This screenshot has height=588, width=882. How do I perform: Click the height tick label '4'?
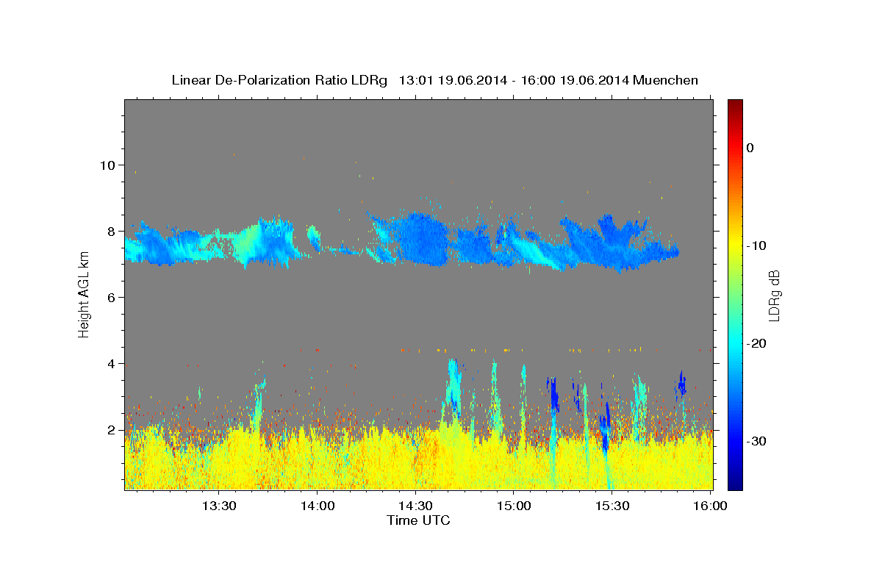coord(111,363)
